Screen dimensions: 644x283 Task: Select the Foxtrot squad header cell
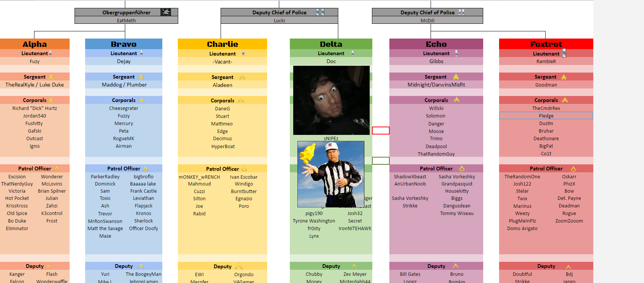(546, 44)
